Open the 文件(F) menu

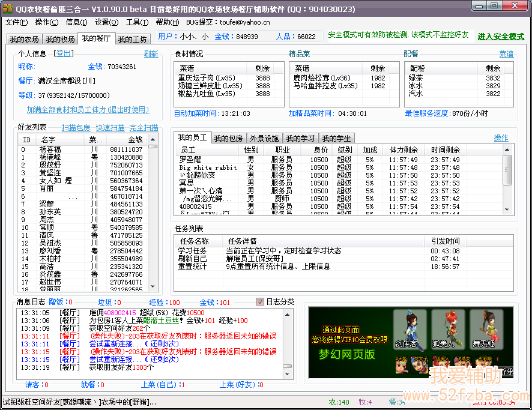17,22
